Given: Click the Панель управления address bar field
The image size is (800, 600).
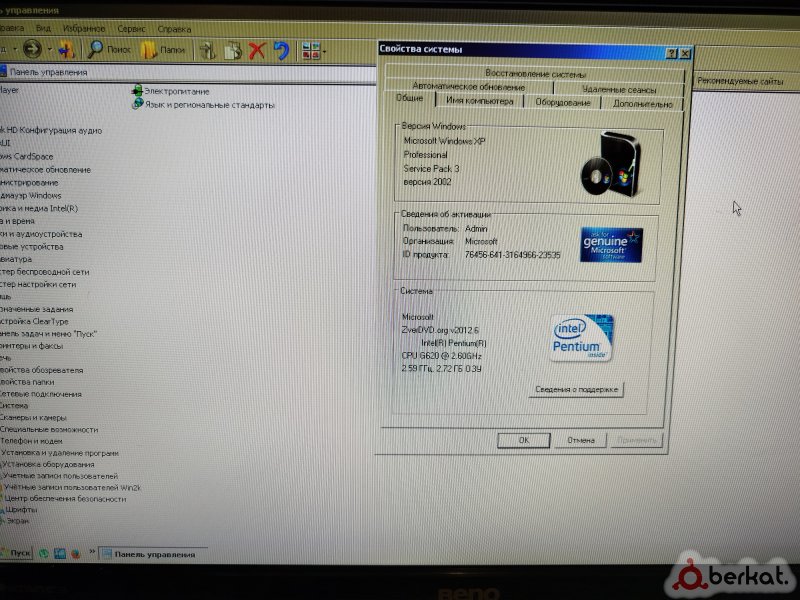Looking at the screenshot, I should (188, 72).
